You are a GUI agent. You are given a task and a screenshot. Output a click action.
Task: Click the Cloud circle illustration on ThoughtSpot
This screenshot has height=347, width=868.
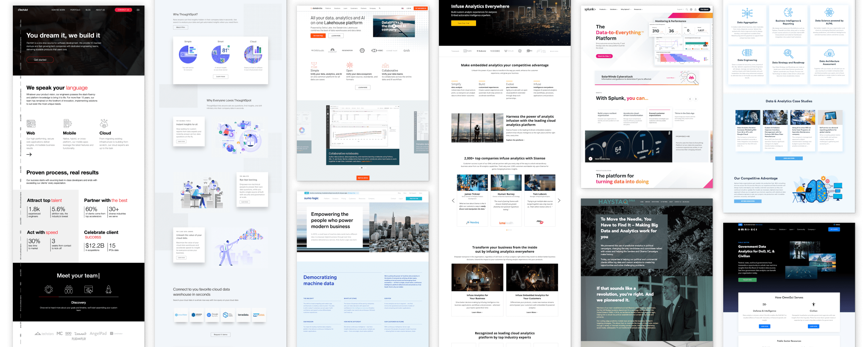coord(253,54)
